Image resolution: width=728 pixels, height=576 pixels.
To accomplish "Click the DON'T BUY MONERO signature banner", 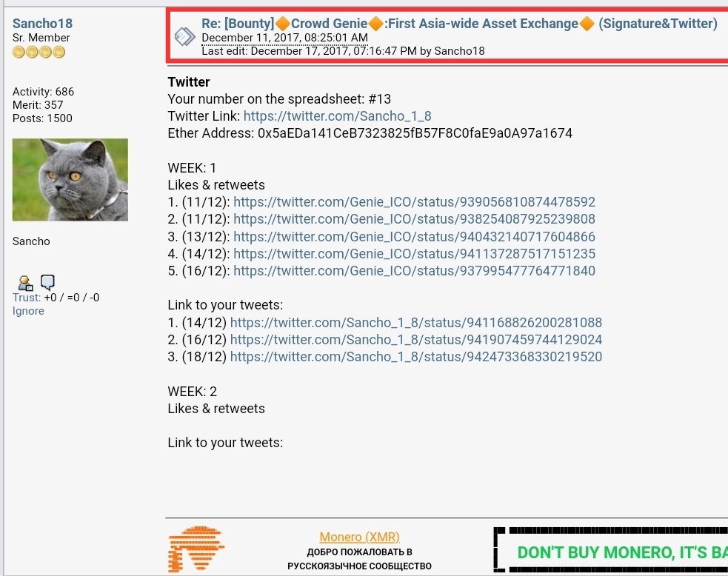I will coord(611,551).
